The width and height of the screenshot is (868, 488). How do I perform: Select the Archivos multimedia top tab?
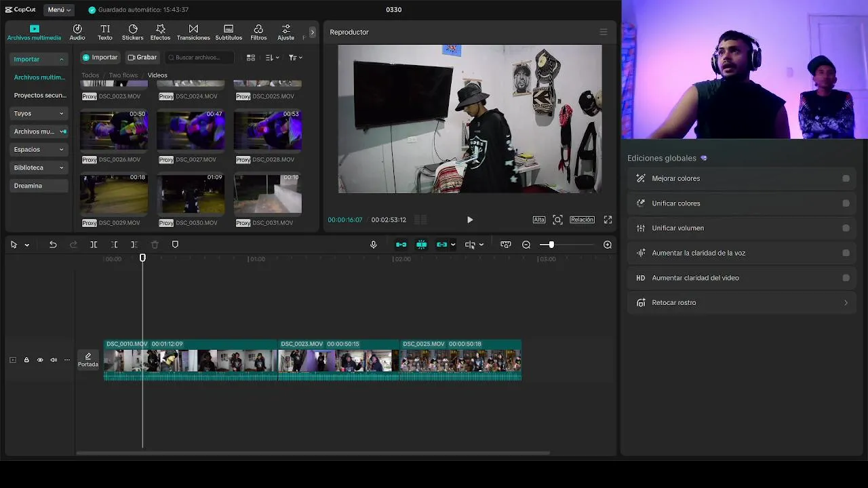point(34,33)
